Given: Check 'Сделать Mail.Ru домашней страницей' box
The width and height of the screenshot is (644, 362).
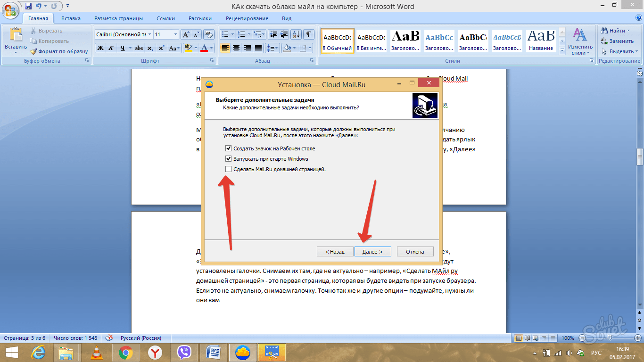Looking at the screenshot, I should (229, 169).
